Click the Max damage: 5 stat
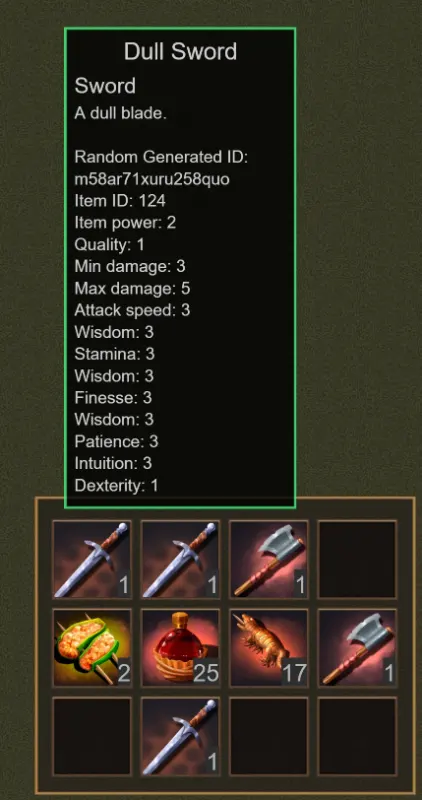Screen dimensions: 422x800 pyautogui.click(x=132, y=288)
